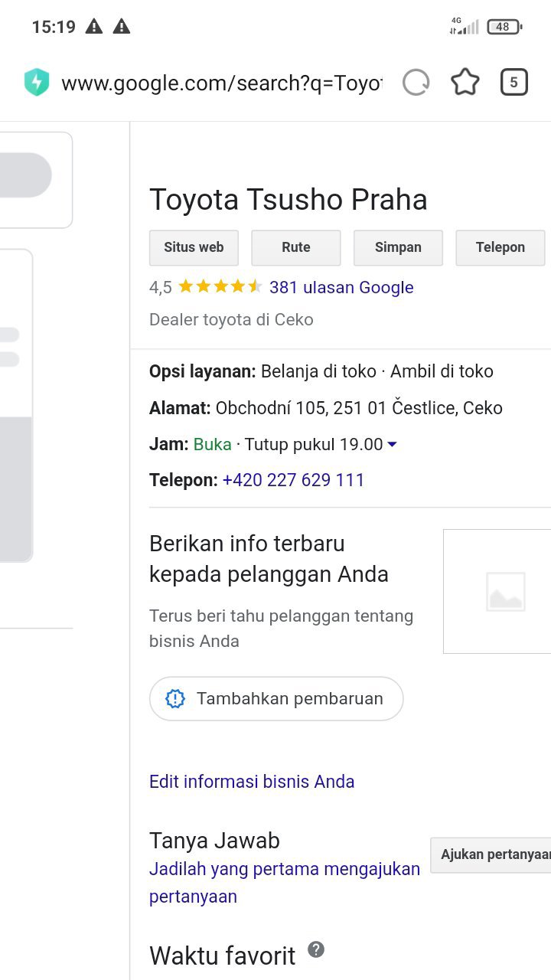Stop the page loading spinner
The width and height of the screenshot is (551, 980).
(x=416, y=83)
